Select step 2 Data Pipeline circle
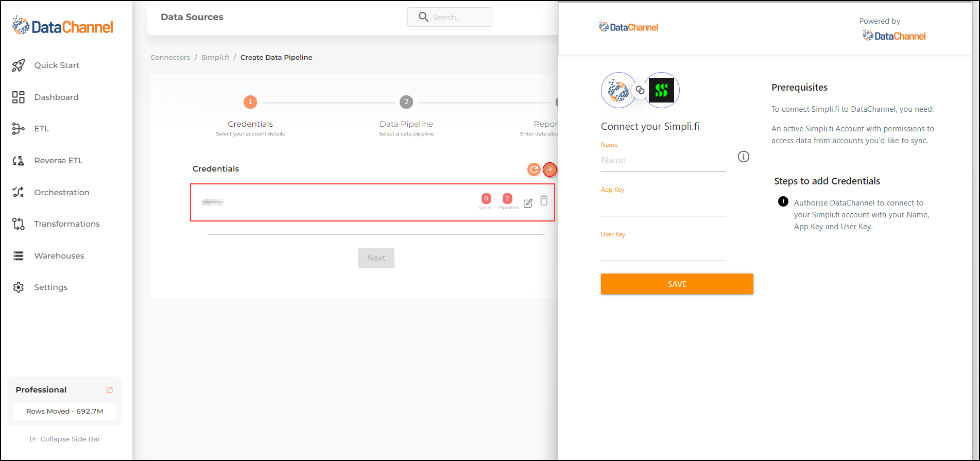 point(406,102)
